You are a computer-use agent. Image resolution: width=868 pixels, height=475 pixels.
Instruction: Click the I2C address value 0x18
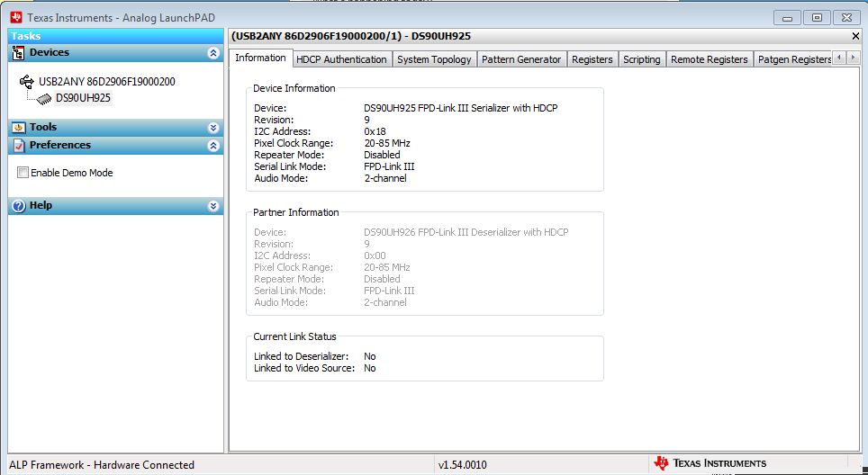[375, 131]
